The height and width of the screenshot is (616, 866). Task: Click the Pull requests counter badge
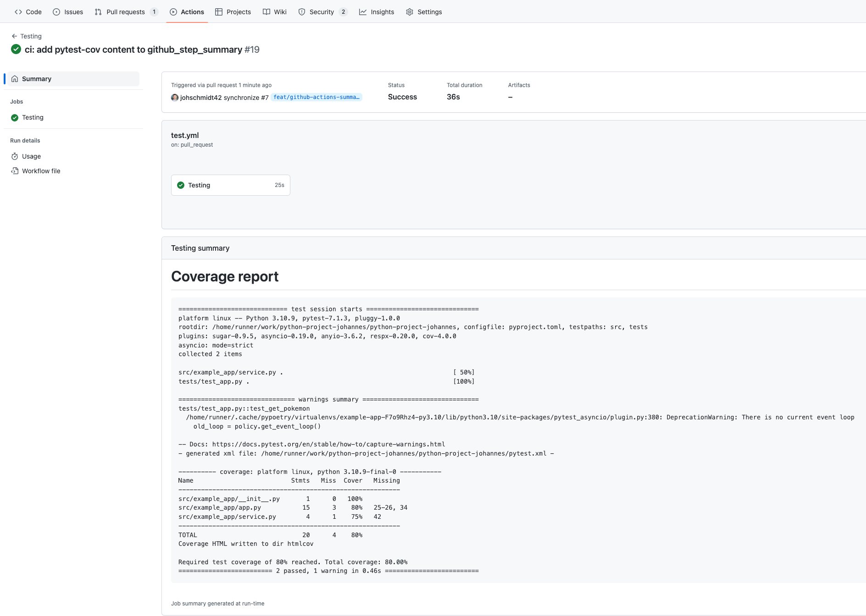click(154, 12)
